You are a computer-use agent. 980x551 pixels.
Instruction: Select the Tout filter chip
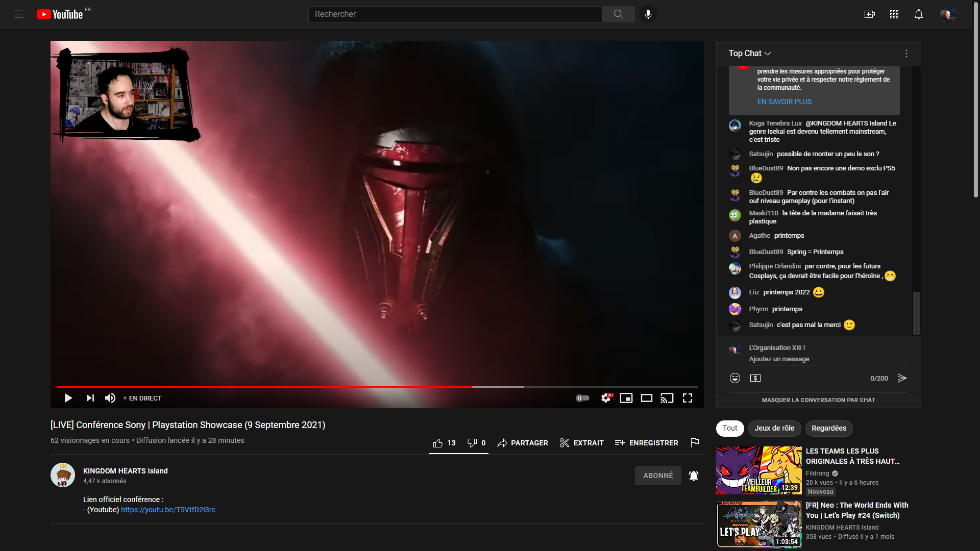730,429
